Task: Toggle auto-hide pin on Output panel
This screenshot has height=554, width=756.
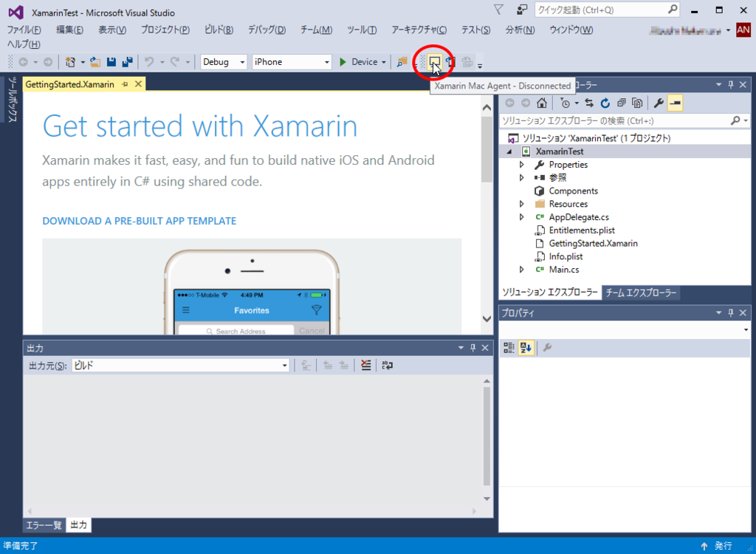Action: click(473, 348)
